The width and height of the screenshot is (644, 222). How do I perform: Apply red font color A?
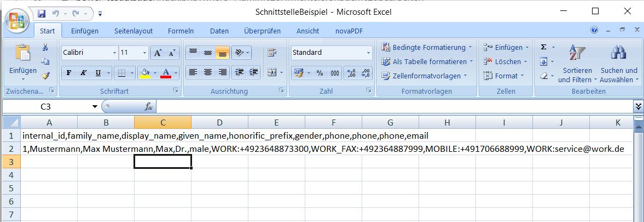tap(166, 73)
